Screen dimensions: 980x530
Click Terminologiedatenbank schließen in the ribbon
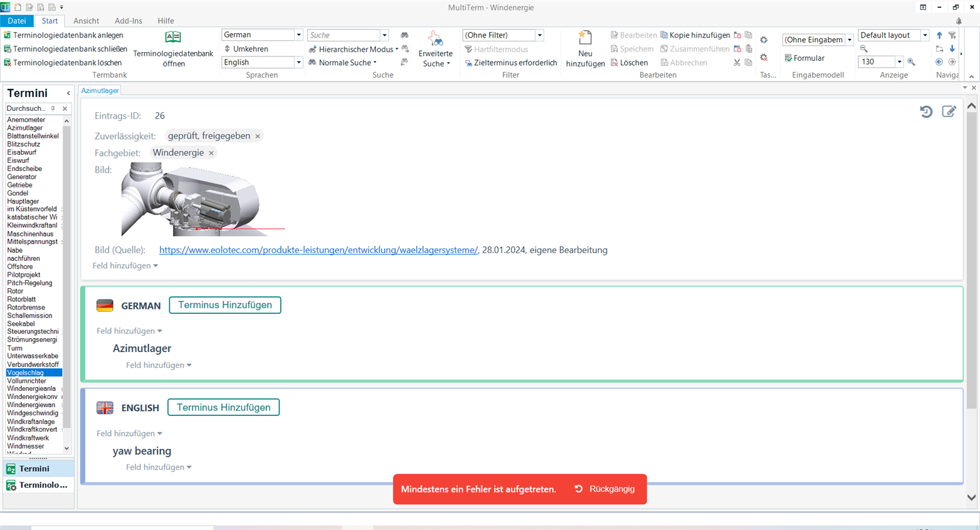click(x=65, y=49)
